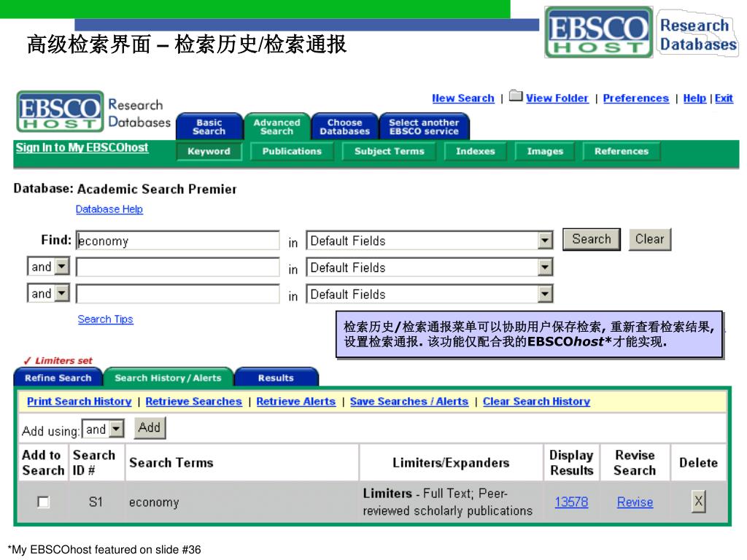Viewport: 747px width, 560px height.
Task: Click the 'S1' search ID cell
Action: coord(96,502)
